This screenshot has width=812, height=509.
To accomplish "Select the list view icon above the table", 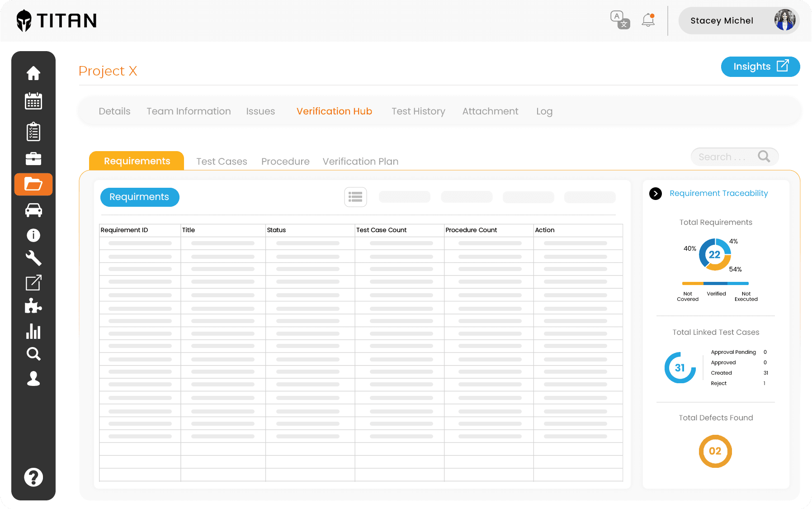I will pos(356,197).
